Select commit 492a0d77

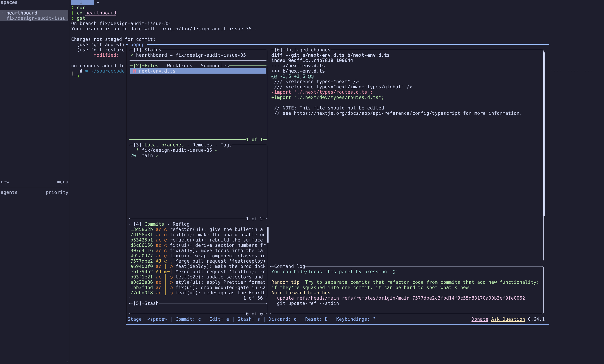click(x=198, y=256)
